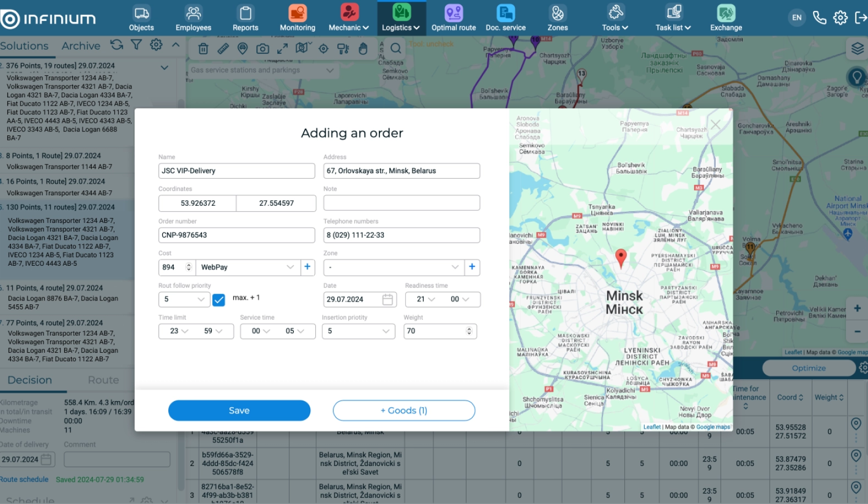Click the + Goods (1) button
This screenshot has height=504, width=868.
tap(404, 410)
